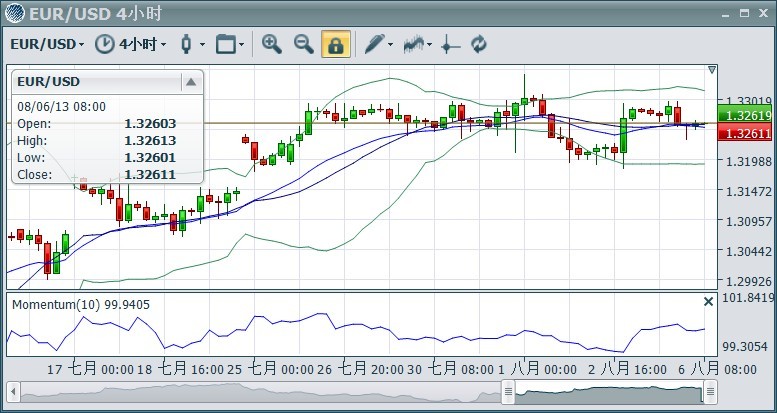This screenshot has width=777, height=413.
Task: Click the clock timeframe icon
Action: coord(104,45)
